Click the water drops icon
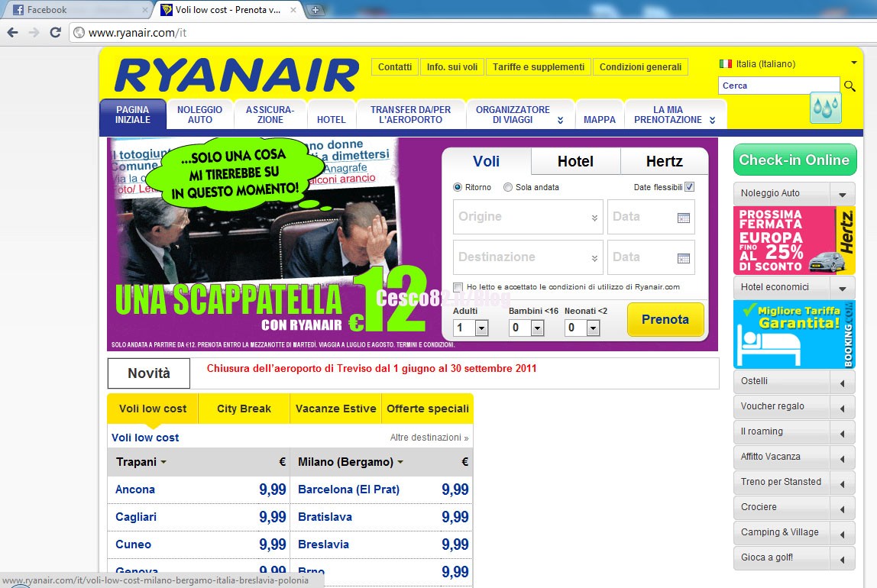Screen dimensions: 877x588 [x=826, y=108]
